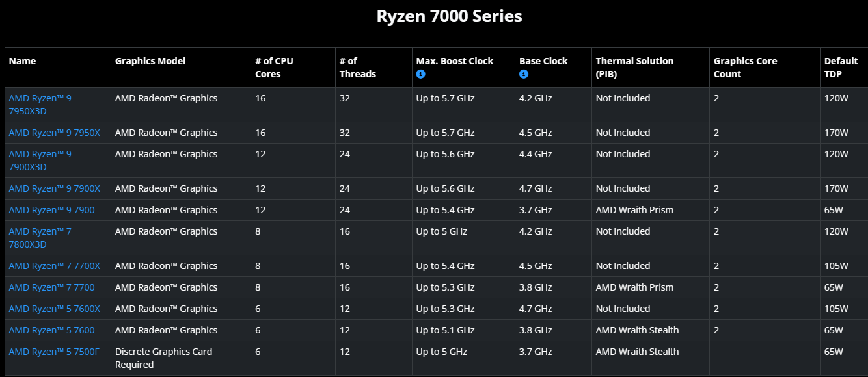This screenshot has width=868, height=377.
Task: Click the Base Clock info icon
Action: [523, 74]
